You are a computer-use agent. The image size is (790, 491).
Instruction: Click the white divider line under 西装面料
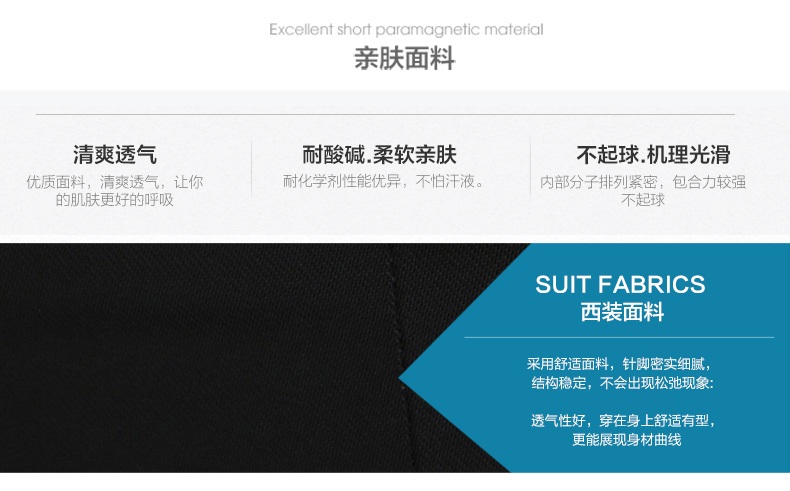pyautogui.click(x=619, y=337)
